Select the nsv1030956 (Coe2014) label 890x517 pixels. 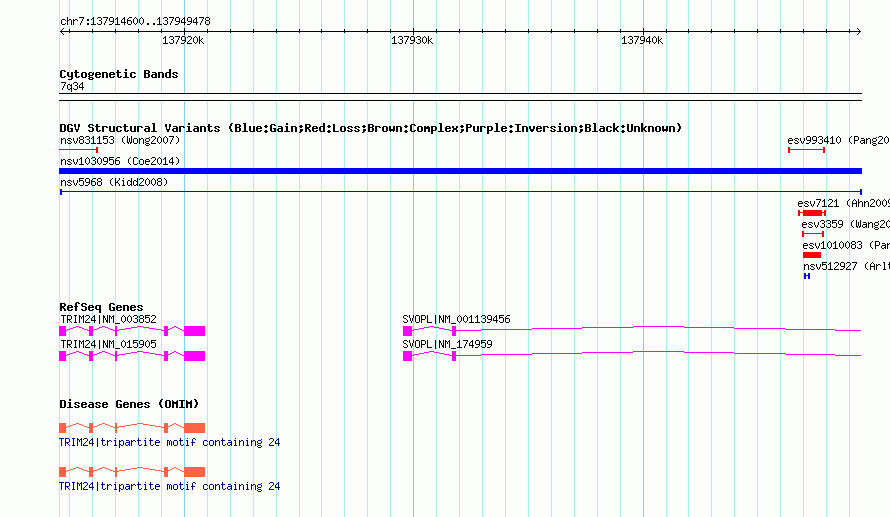tap(120, 161)
